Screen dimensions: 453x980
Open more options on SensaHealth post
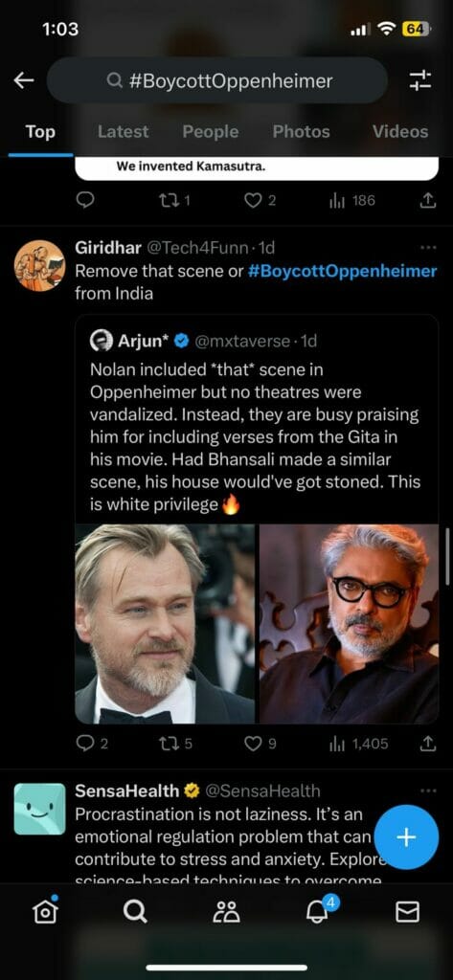click(x=428, y=791)
